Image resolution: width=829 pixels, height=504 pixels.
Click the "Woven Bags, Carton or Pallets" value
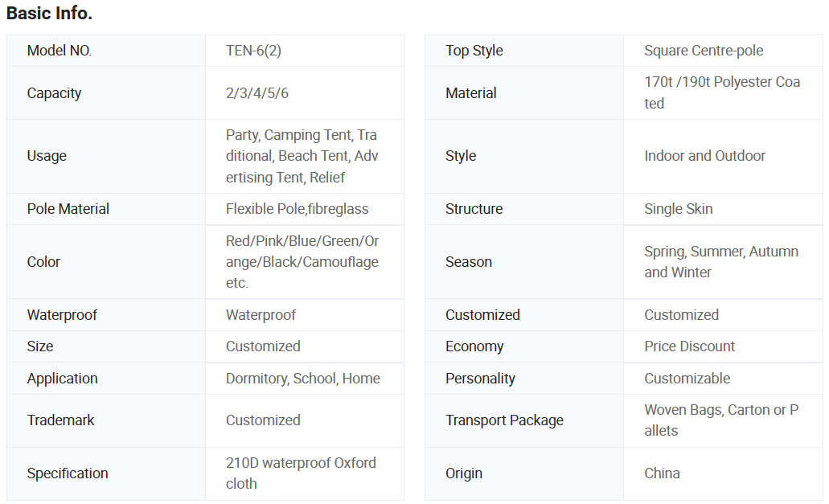coord(720,420)
